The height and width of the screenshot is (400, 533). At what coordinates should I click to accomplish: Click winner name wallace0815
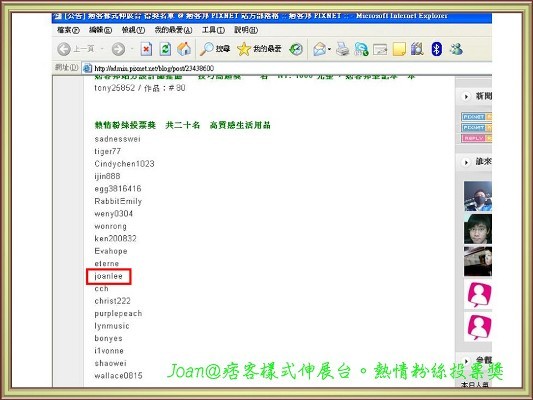pos(118,376)
